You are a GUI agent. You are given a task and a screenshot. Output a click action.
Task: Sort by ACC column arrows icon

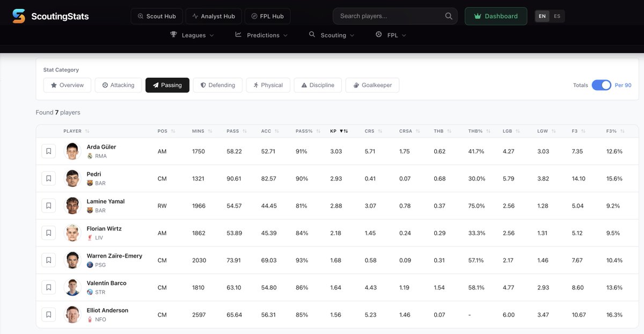pyautogui.click(x=277, y=131)
